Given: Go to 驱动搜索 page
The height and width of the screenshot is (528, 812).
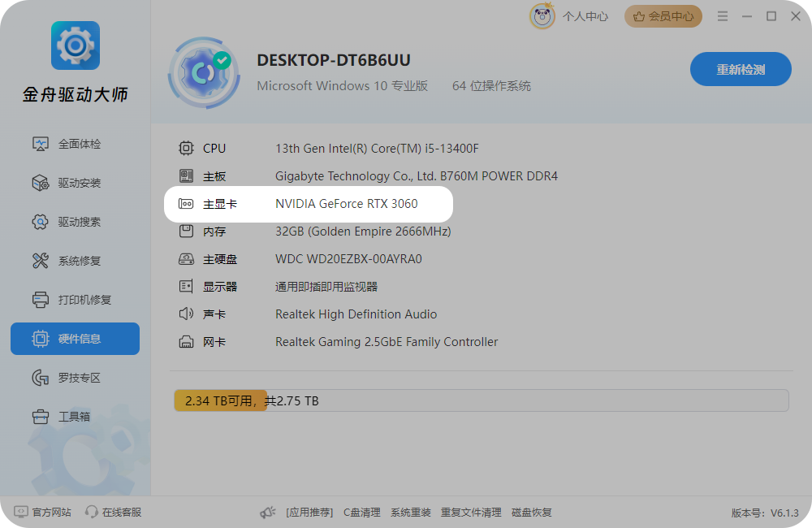Looking at the screenshot, I should 75,222.
